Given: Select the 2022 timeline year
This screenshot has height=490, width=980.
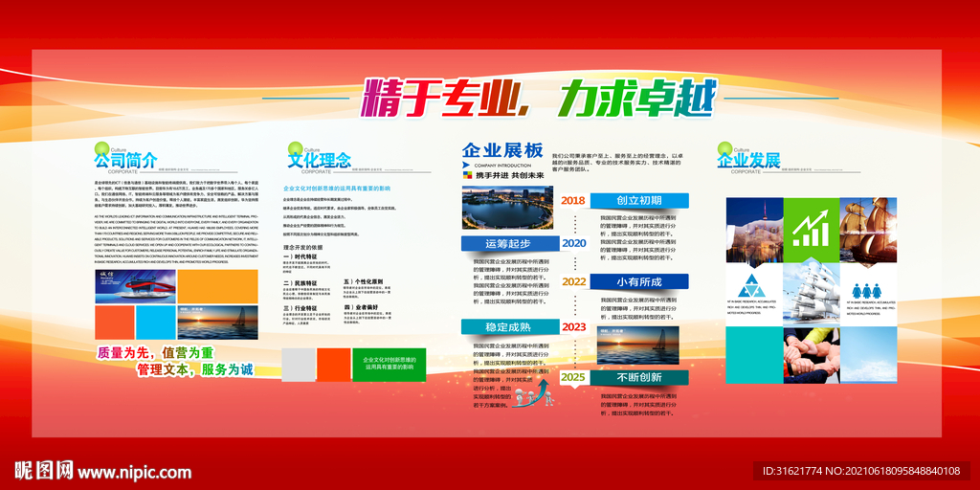Looking at the screenshot, I should pyautogui.click(x=574, y=281).
